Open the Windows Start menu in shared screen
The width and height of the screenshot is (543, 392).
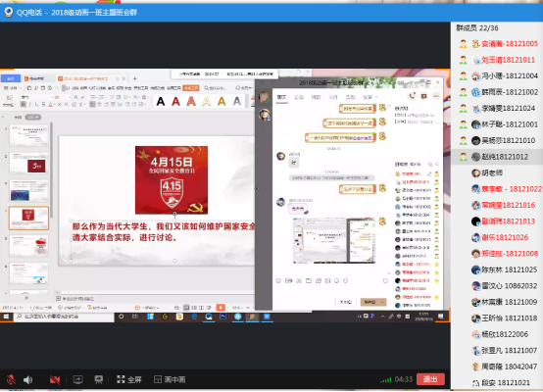6,317
